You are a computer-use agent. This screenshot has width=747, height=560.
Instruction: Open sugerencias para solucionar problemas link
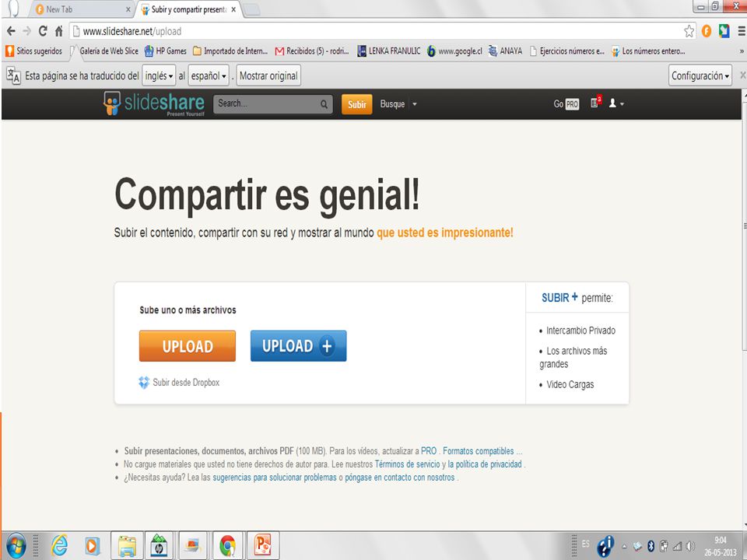pos(275,477)
